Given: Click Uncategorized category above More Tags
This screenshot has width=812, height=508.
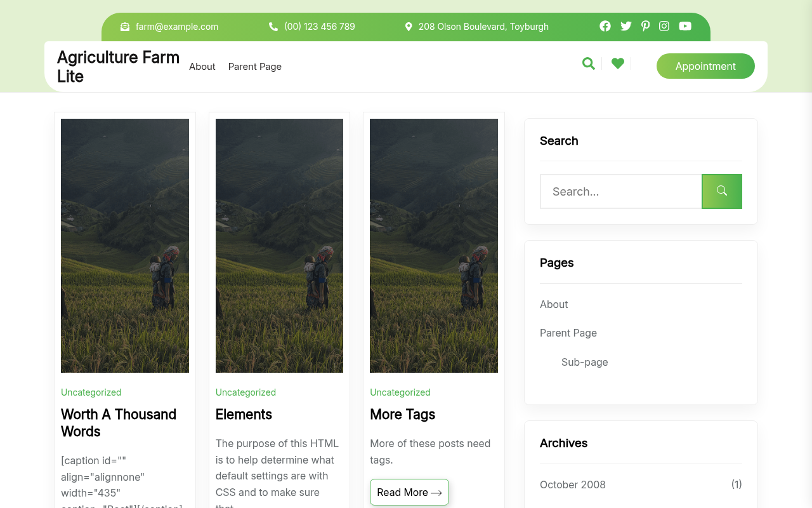Looking at the screenshot, I should tap(400, 392).
